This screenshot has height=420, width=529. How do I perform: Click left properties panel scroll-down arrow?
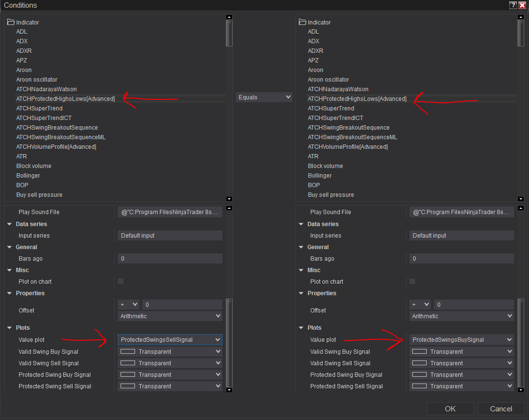point(229,390)
